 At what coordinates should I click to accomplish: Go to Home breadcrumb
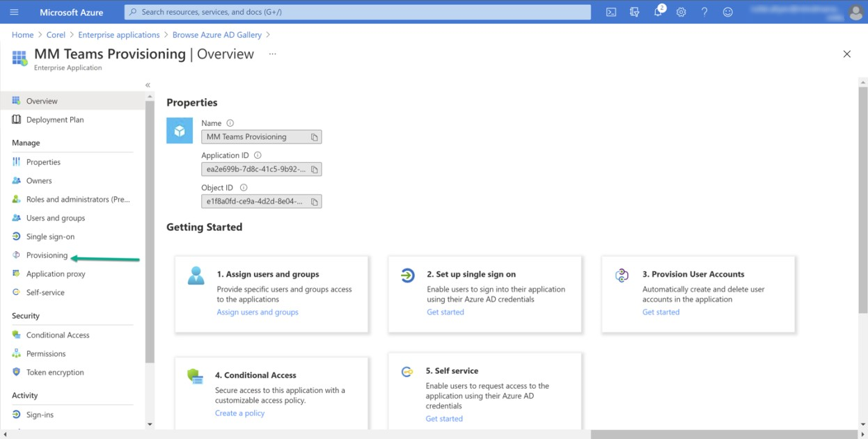point(22,35)
